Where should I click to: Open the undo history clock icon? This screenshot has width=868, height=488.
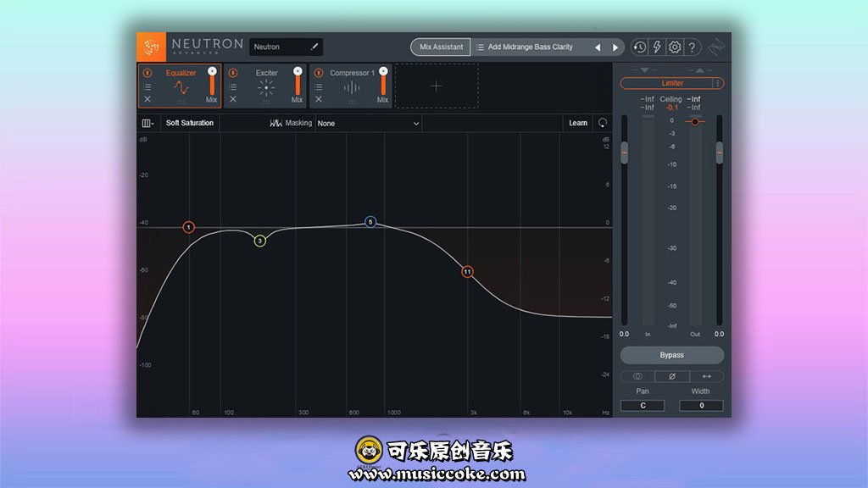(639, 47)
